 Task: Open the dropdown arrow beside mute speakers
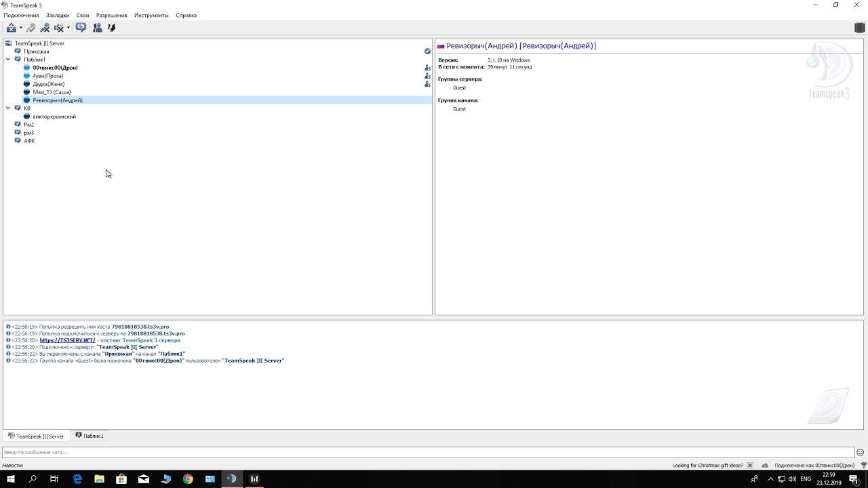coord(68,28)
